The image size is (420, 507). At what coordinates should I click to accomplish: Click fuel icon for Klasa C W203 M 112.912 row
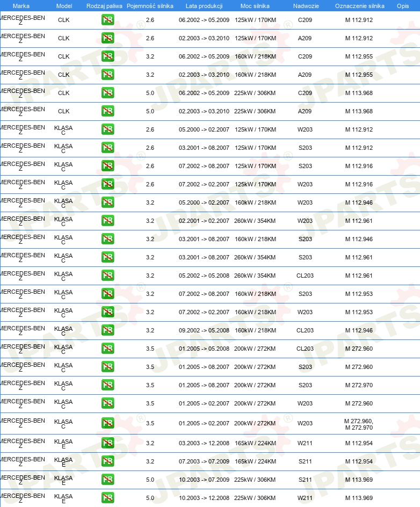click(107, 129)
